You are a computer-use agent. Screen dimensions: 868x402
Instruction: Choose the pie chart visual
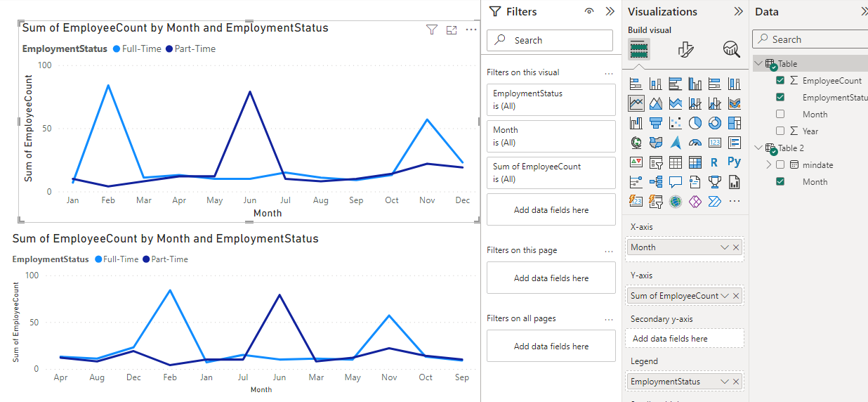point(695,123)
